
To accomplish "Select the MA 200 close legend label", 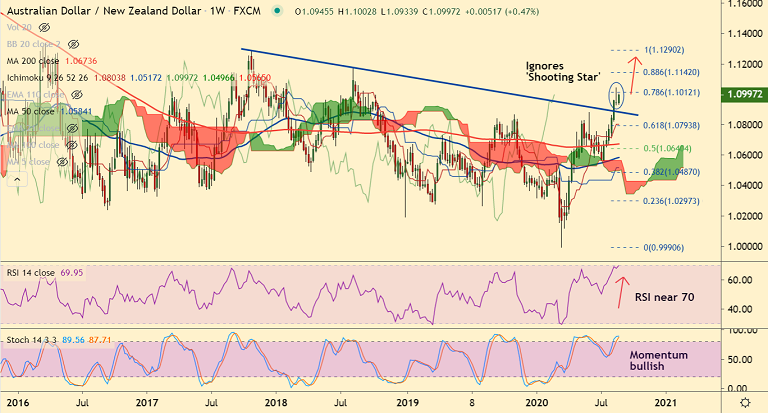I will (x=33, y=61).
